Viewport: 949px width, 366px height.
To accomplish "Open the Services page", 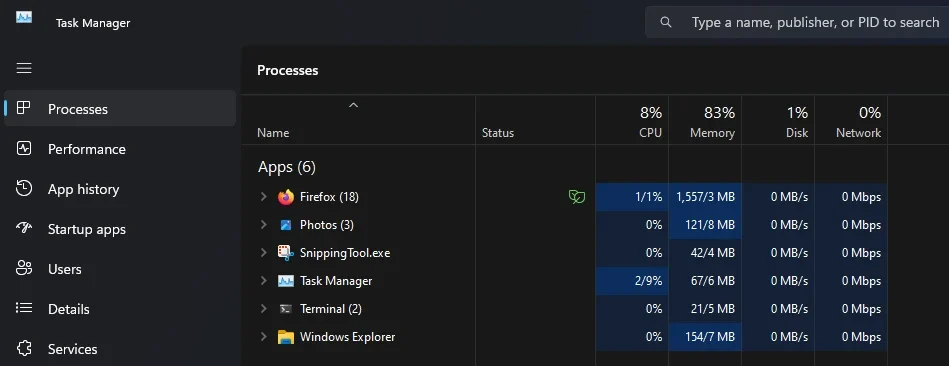I will click(x=120, y=348).
